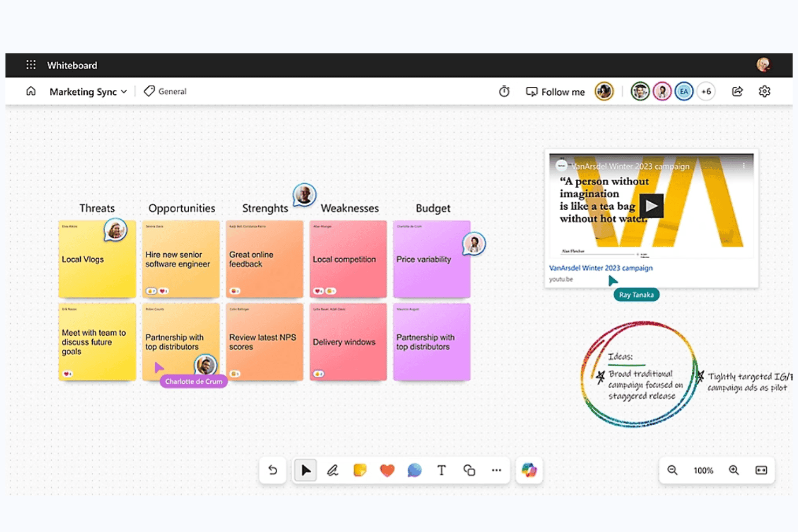Click the Weaknesses column heading
The width and height of the screenshot is (798, 532).
tap(350, 208)
